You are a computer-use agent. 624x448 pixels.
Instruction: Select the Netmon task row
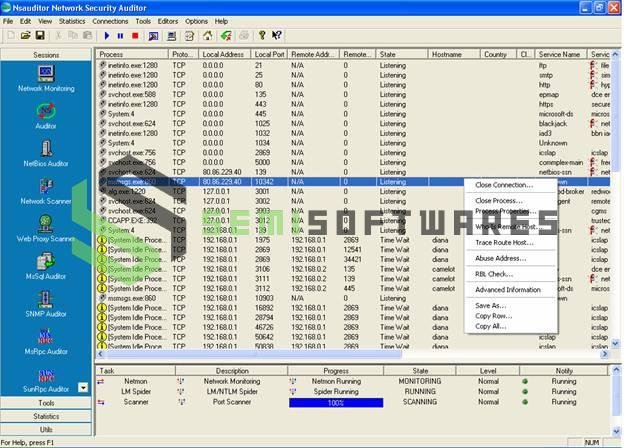click(x=352, y=381)
